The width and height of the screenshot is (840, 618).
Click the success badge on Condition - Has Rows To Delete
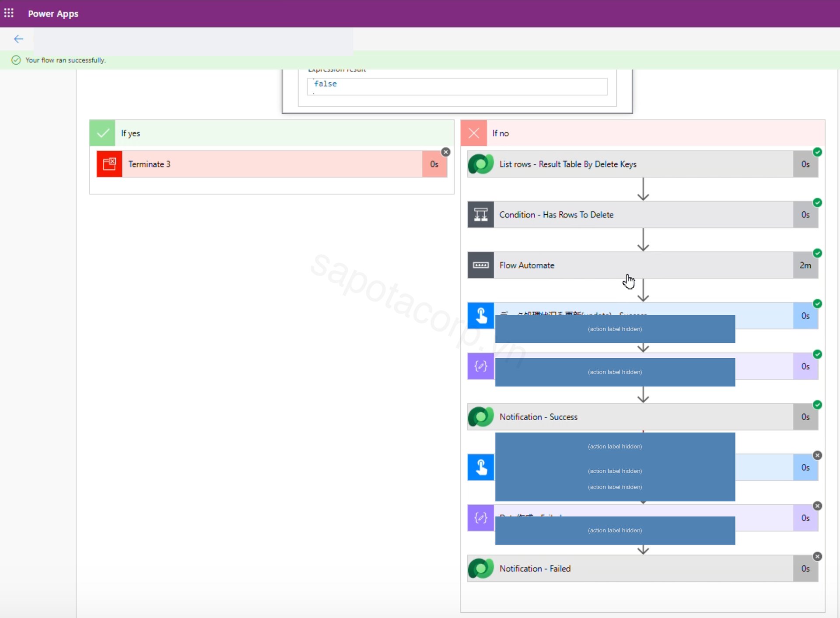pyautogui.click(x=817, y=203)
